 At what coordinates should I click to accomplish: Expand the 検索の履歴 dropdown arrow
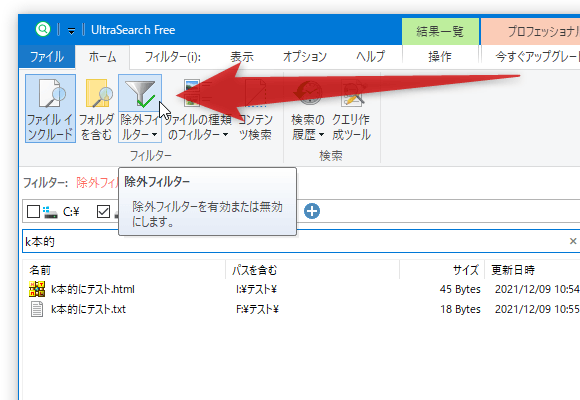[321, 135]
